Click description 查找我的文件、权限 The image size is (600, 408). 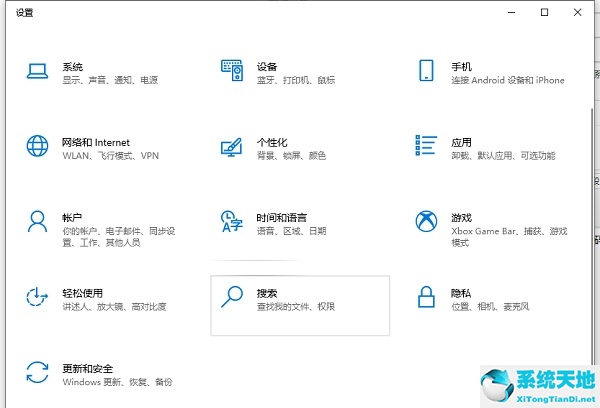tap(296, 307)
